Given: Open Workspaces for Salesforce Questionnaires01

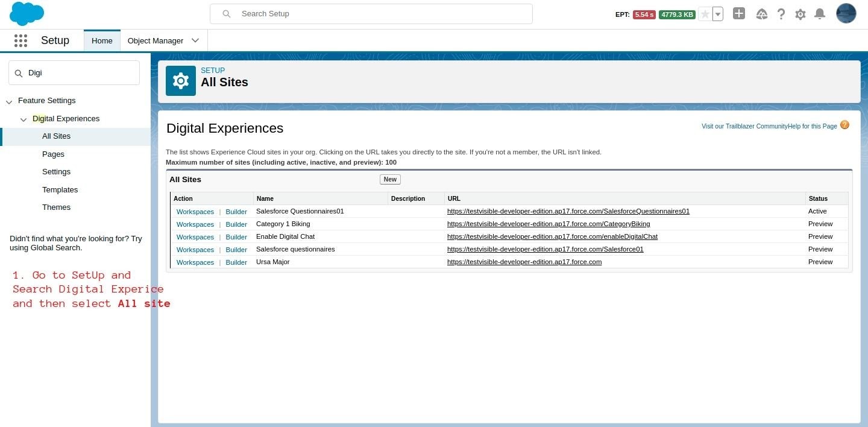Looking at the screenshot, I should click(195, 212).
